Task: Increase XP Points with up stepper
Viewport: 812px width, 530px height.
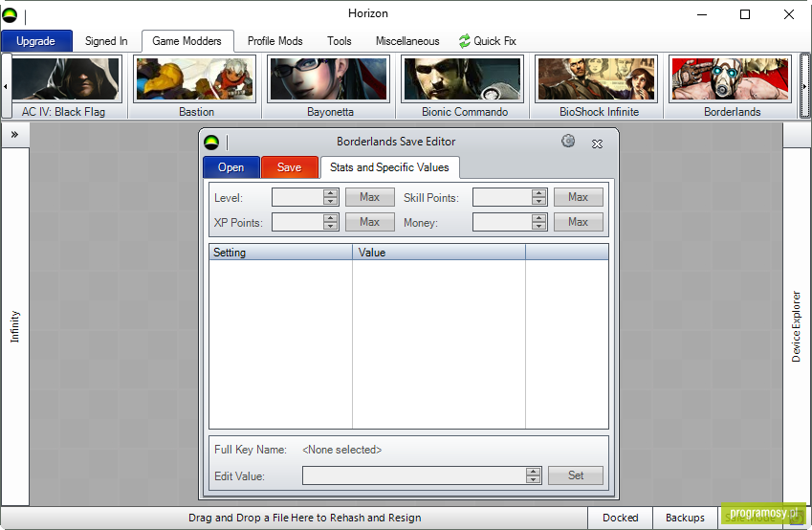Action: (330, 217)
